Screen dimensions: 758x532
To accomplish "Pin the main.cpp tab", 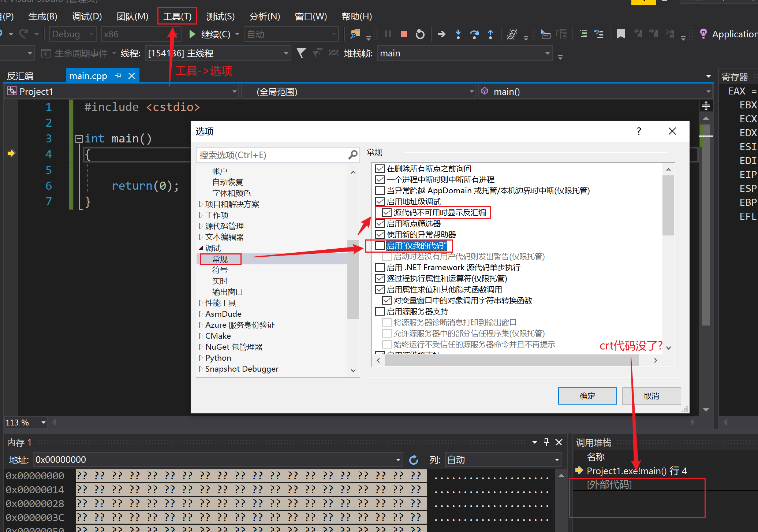I will [118, 76].
